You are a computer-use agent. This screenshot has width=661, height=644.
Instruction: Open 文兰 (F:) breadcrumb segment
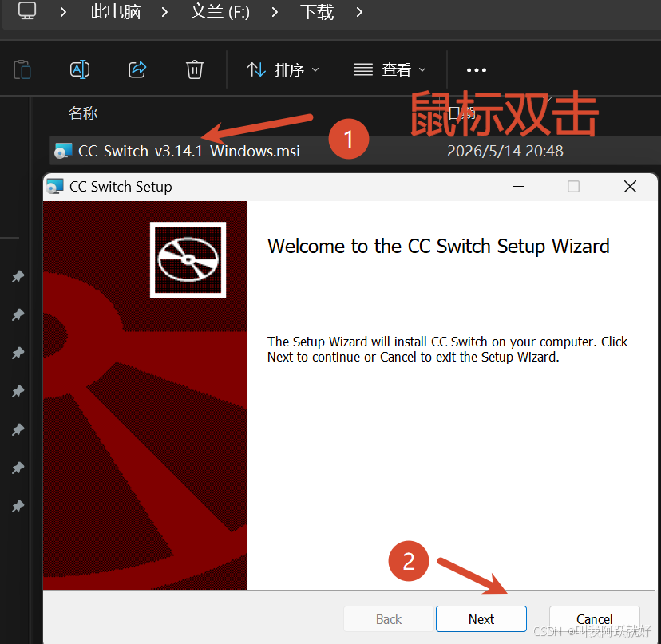pyautogui.click(x=220, y=11)
